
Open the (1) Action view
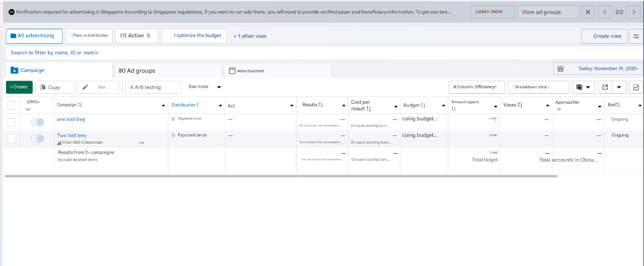point(137,36)
